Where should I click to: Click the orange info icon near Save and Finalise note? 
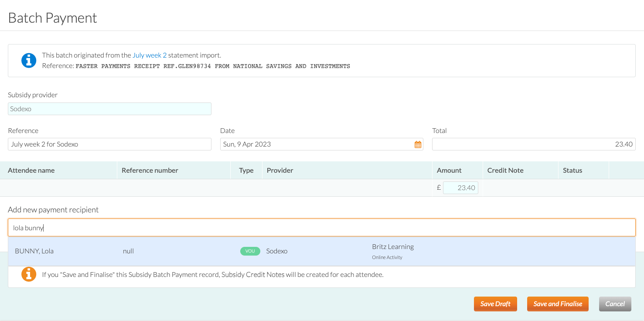click(x=29, y=274)
